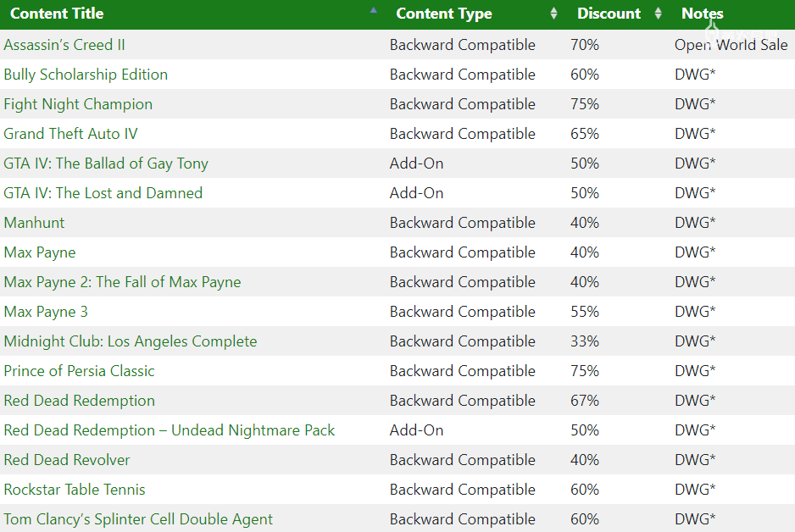Image resolution: width=795 pixels, height=532 pixels.
Task: Open the Fight Night Champion link
Action: [x=78, y=104]
